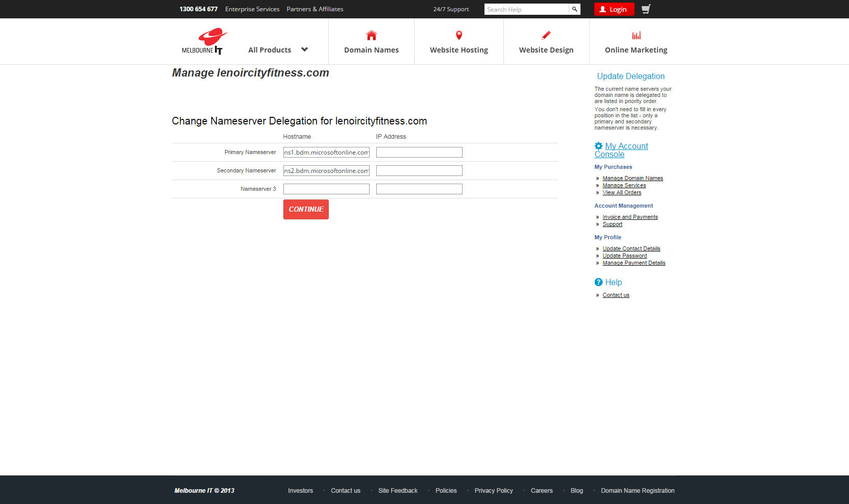Click the Change Nameserver Delegation heading
The image size is (849, 504).
299,121
